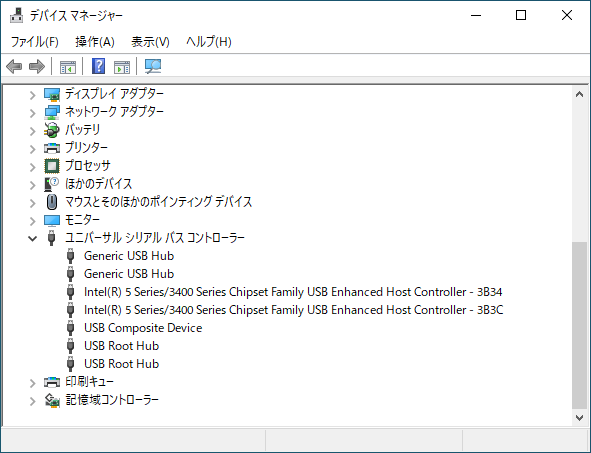591x453 pixels.
Task: Collapse ユニバーサル シリアル バス コントローラー node
Action: point(33,238)
